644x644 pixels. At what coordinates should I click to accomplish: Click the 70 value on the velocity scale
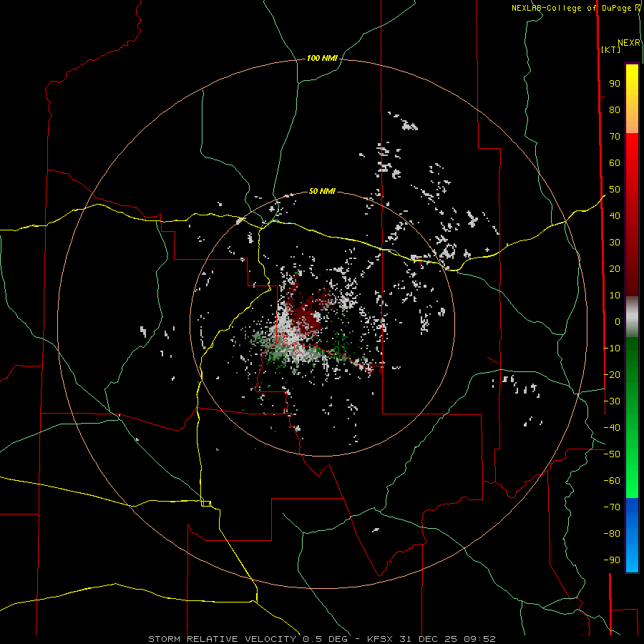point(615,137)
